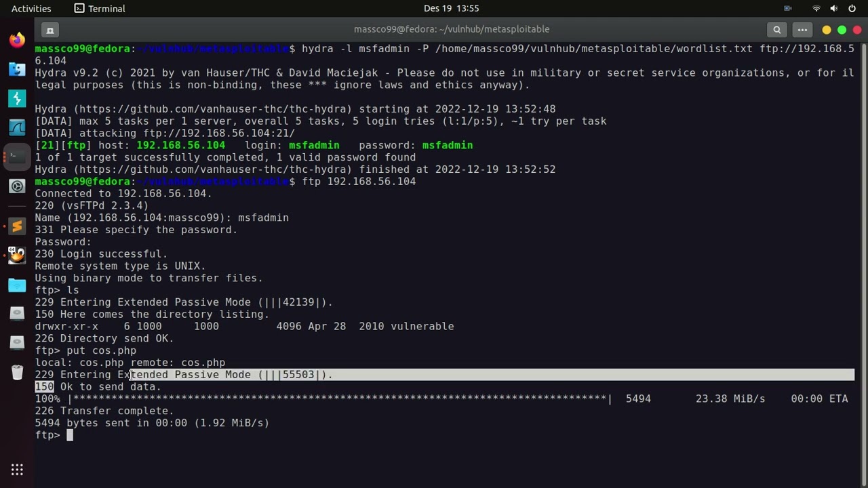Open the green lightning bolt app in dock
Screen dimensions: 868x488
(17, 98)
